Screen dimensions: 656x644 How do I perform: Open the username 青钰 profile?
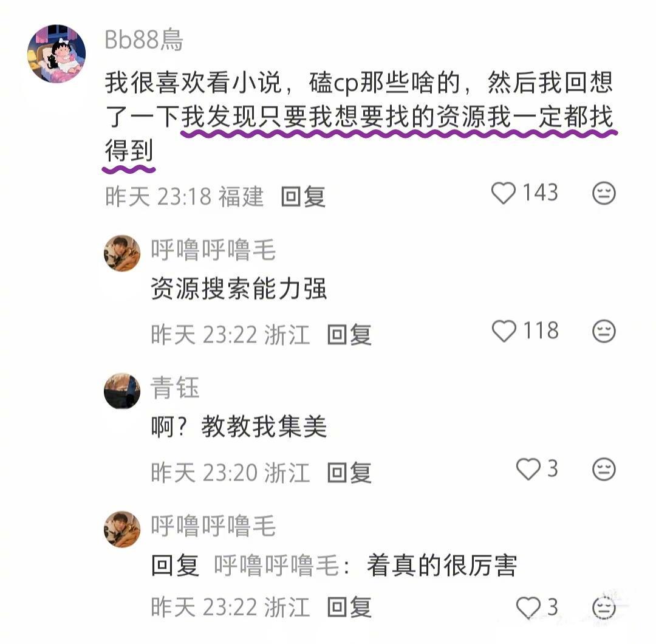click(x=175, y=387)
